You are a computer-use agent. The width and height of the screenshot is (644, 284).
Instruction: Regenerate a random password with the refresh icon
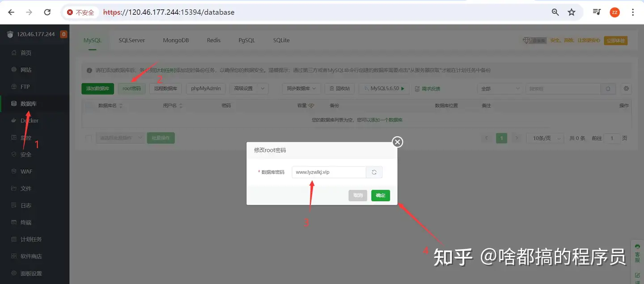(x=374, y=172)
